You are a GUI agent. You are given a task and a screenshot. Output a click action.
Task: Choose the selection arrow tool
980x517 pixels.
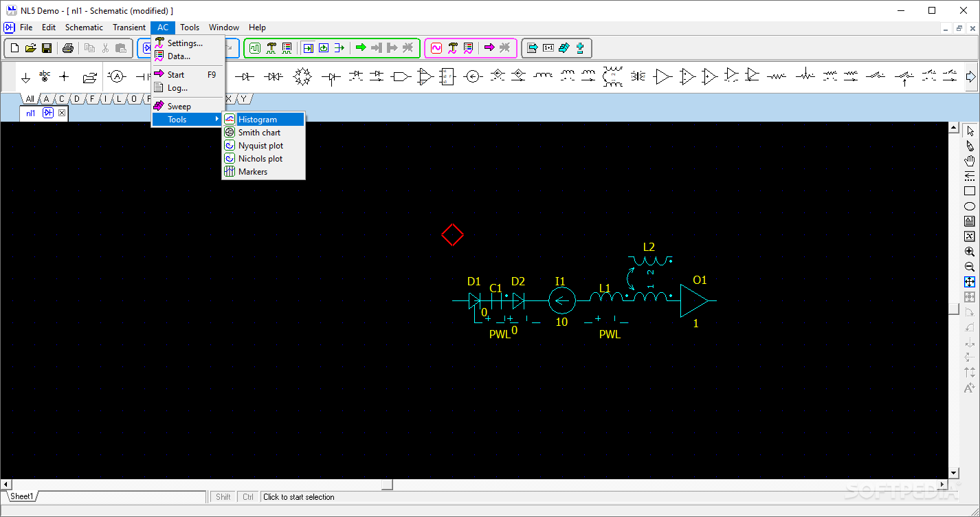coord(970,131)
